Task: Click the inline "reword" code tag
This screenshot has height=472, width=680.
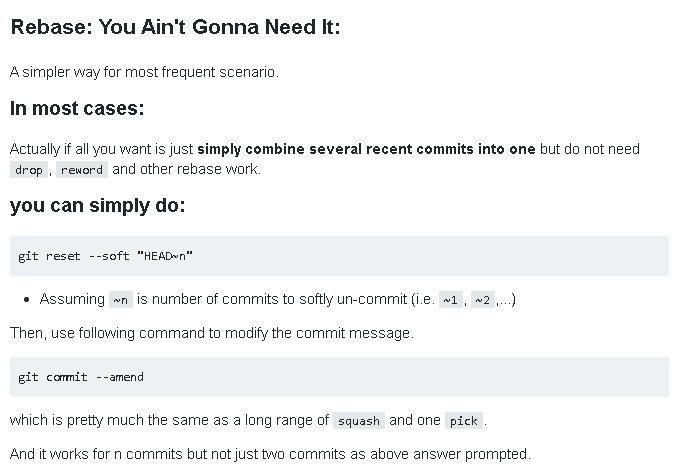Action: click(x=81, y=170)
